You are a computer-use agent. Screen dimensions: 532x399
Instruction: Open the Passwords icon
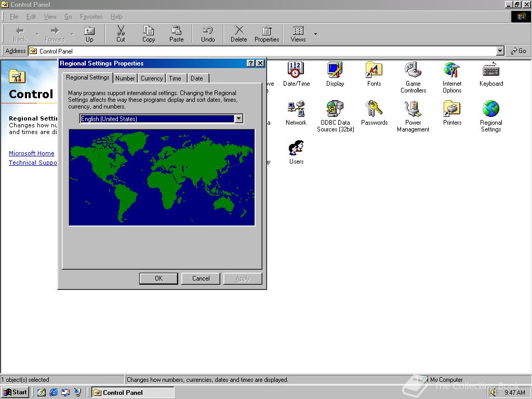coord(374,113)
